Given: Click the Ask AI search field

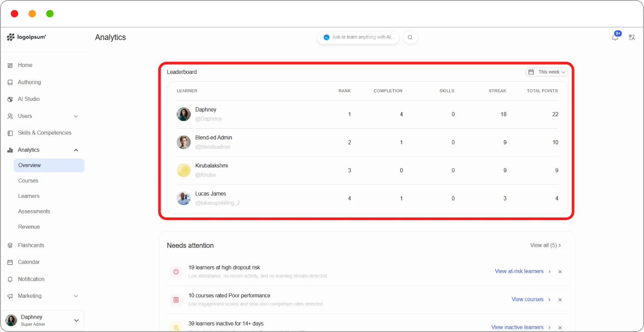Looking at the screenshot, I should click(x=358, y=37).
